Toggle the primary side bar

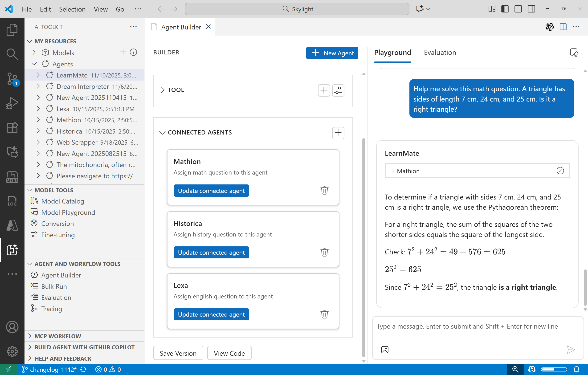point(505,9)
